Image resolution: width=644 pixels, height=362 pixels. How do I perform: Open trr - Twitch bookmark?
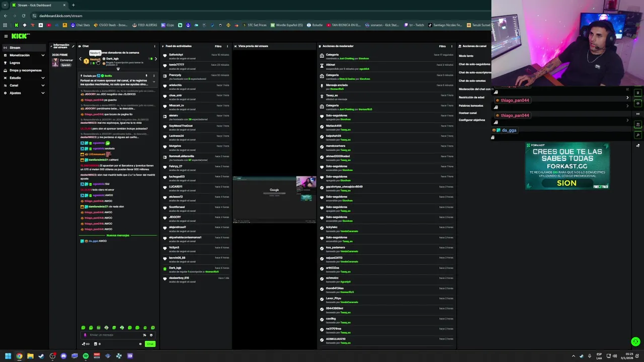415,25
